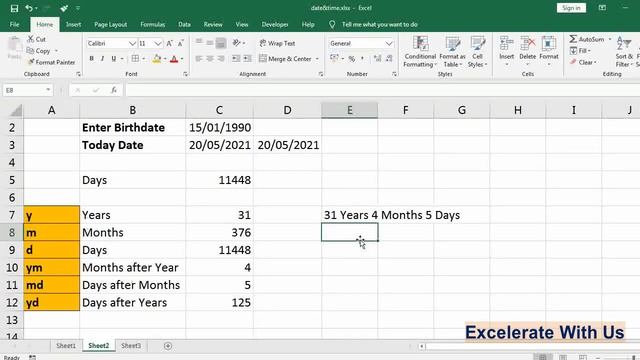Toggle horizontal center alignment
This screenshot has height=360, width=640.
click(210, 59)
